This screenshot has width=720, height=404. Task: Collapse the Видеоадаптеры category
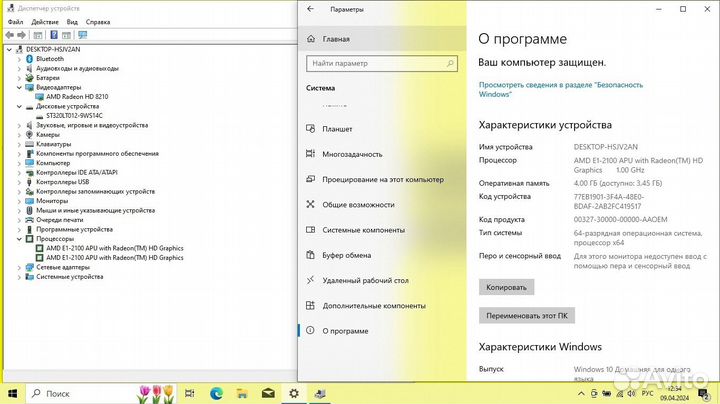19,87
